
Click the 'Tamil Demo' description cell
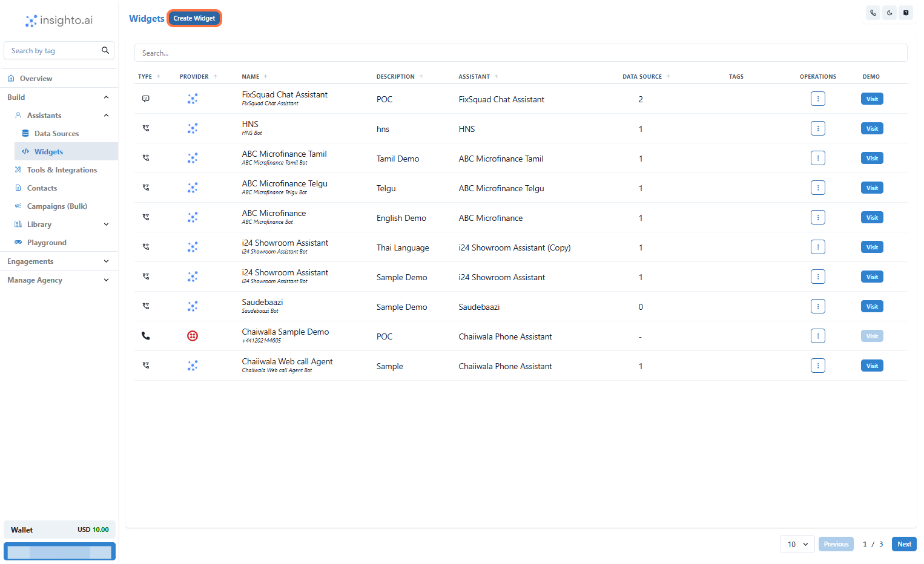398,159
